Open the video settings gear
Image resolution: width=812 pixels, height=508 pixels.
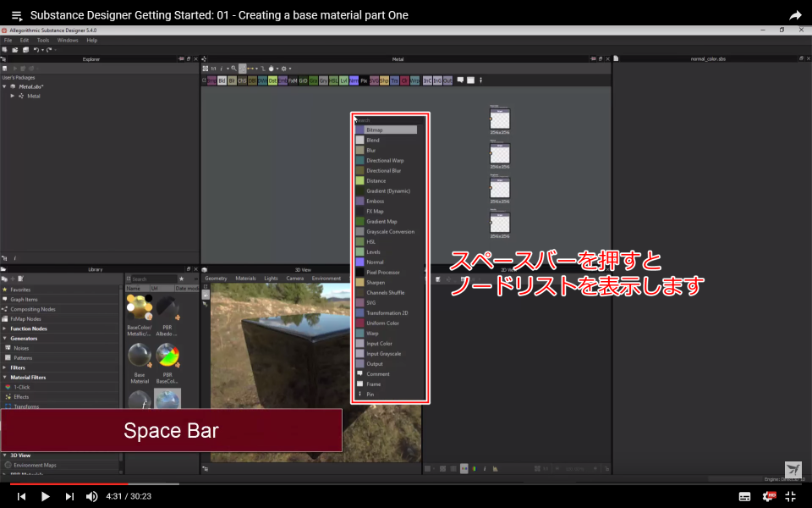(769, 497)
